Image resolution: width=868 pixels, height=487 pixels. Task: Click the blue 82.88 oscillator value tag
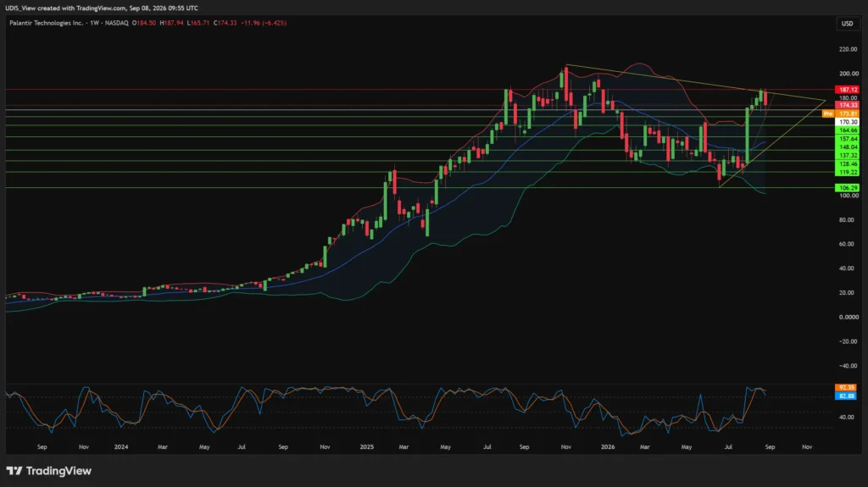847,396
